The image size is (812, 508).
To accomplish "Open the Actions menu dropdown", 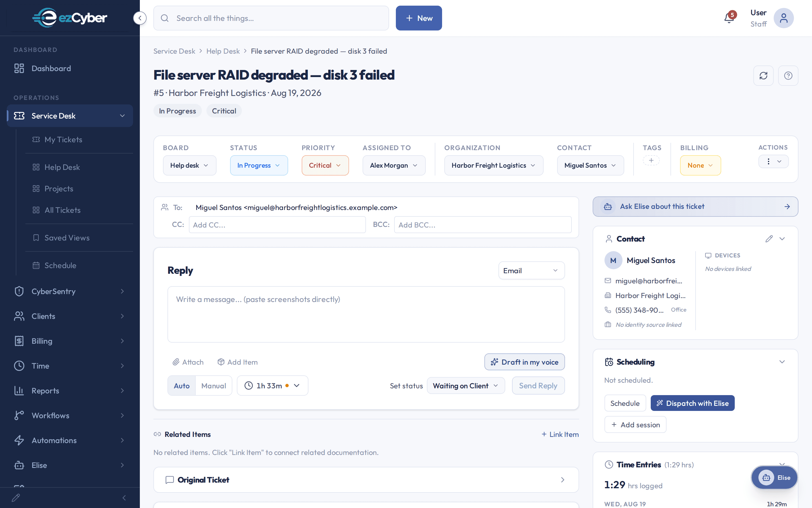I will click(773, 161).
